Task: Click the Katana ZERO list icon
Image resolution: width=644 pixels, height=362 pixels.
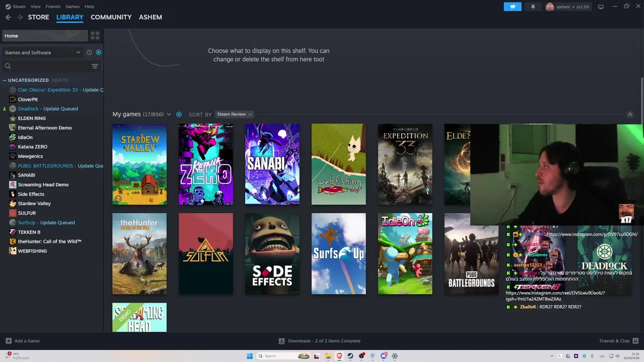Action: pos(13,147)
